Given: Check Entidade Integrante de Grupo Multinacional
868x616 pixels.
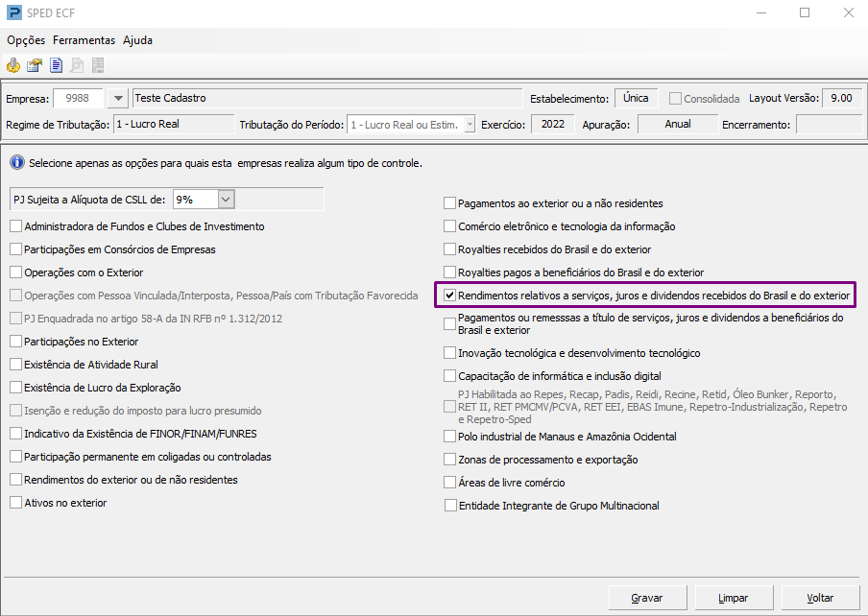Looking at the screenshot, I should click(450, 506).
